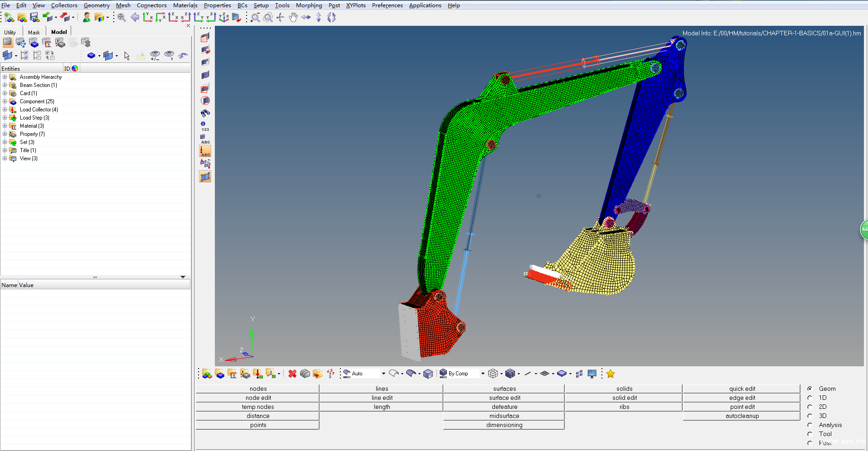Viewport: 868px width, 451px height.
Task: Toggle the Show/Hide eye icon
Action: [155, 56]
